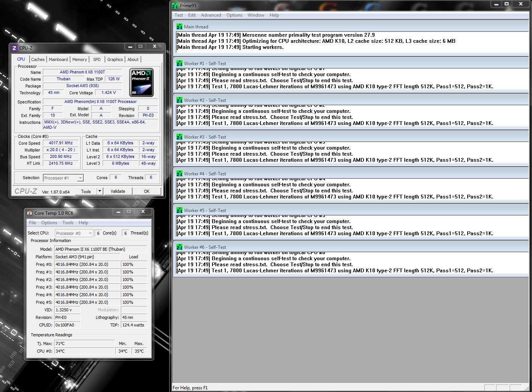Open the Help menu in Core Temp
The width and height of the screenshot is (532, 392).
pos(83,223)
